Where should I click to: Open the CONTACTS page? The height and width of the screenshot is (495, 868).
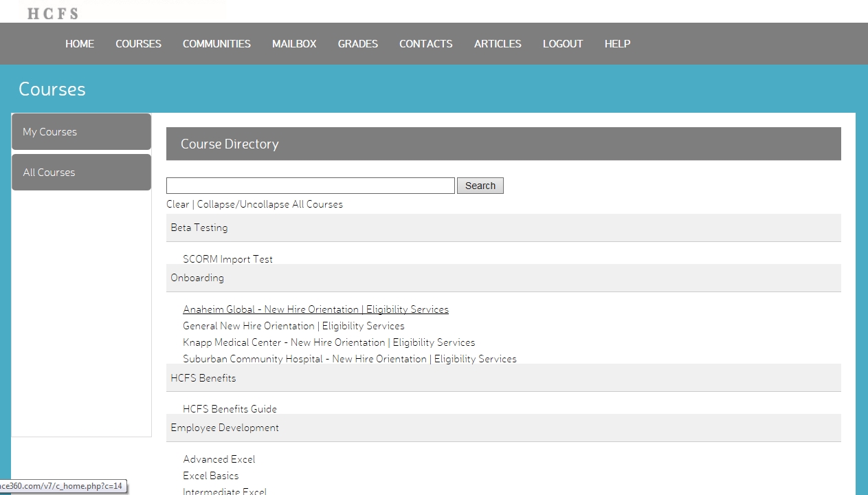425,44
